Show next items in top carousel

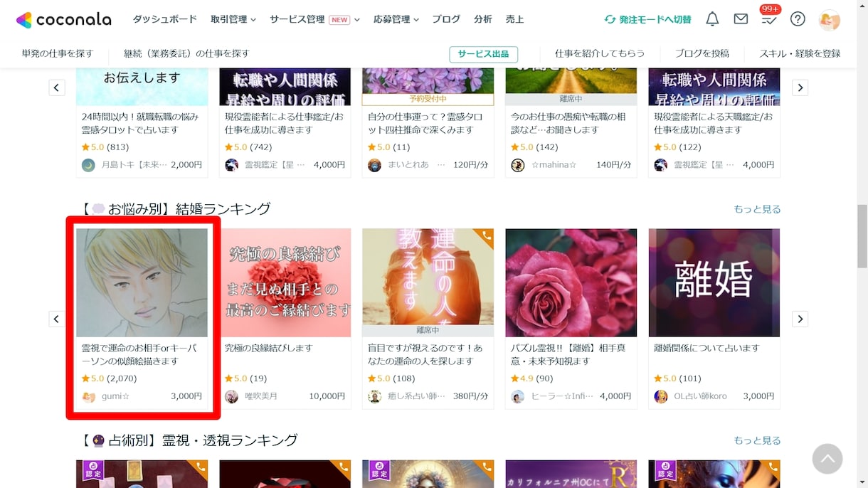click(x=800, y=87)
